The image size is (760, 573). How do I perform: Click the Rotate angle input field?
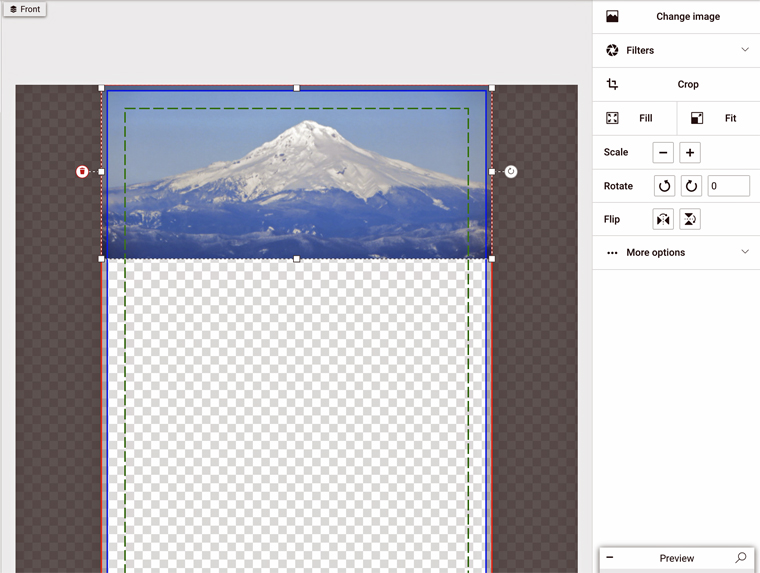(x=729, y=186)
